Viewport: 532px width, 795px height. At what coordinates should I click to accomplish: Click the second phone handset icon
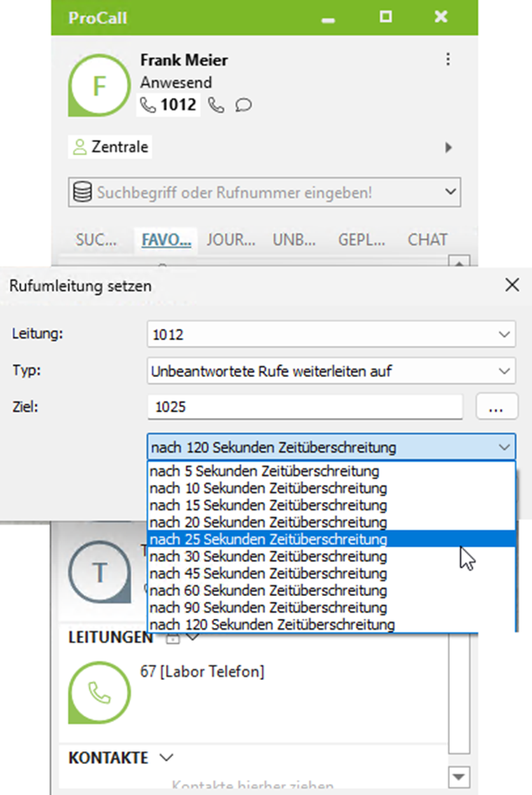point(216,105)
